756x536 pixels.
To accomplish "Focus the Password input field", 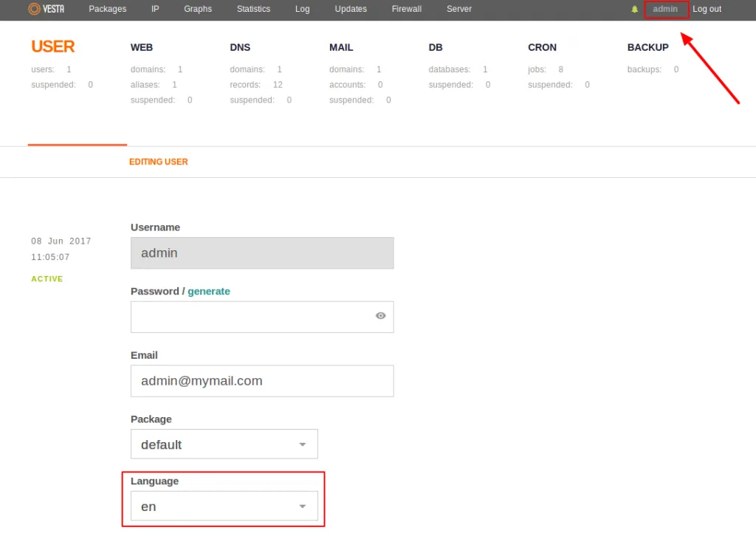I will pos(262,317).
